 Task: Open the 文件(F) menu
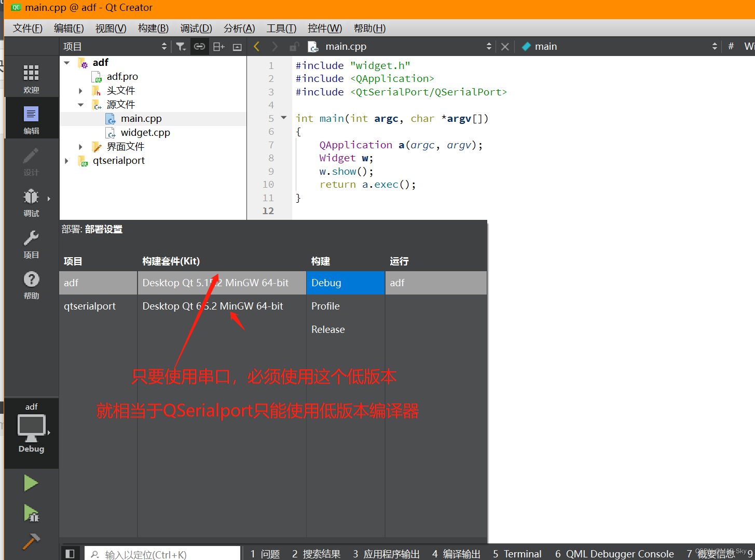[28, 29]
